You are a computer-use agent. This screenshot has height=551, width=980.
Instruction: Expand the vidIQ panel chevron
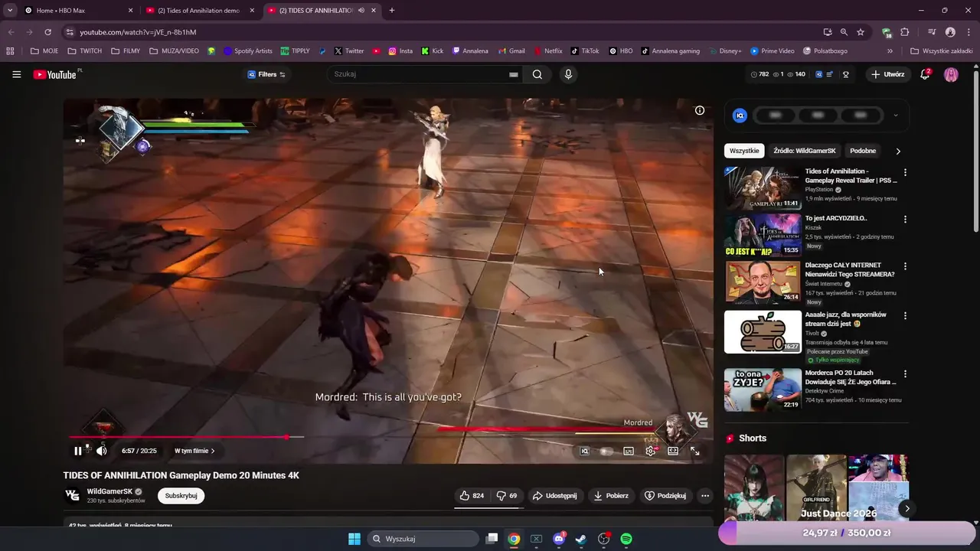point(895,116)
